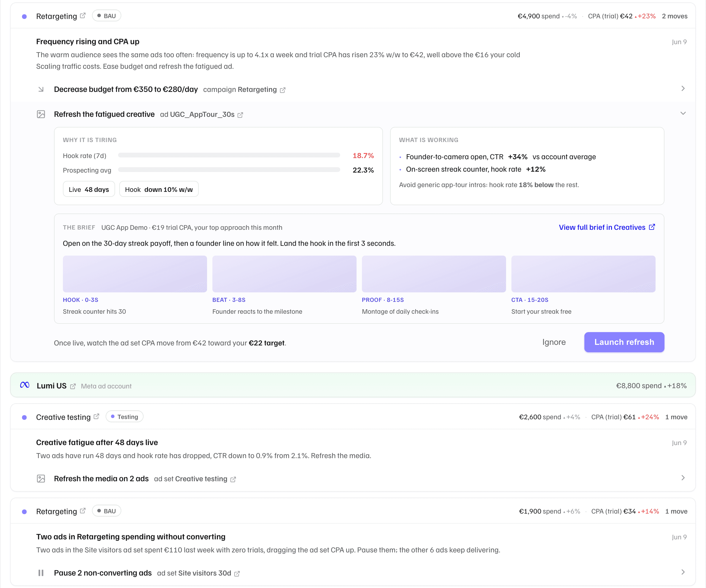Click the €22 target text
Screen dimensions: 706x588
267,343
